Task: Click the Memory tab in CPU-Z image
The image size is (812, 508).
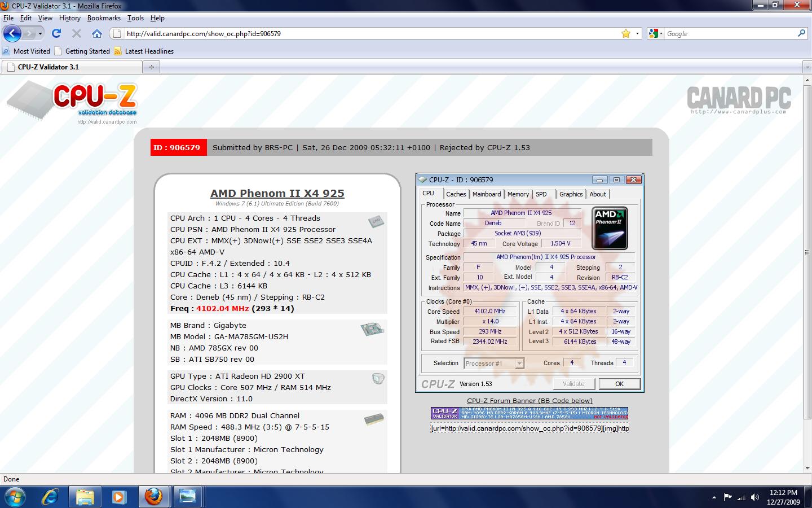Action: [x=518, y=194]
